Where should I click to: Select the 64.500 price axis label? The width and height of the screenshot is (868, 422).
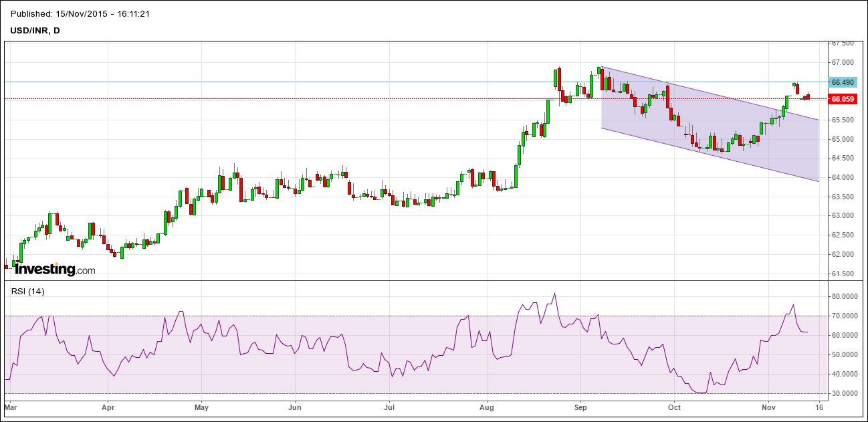[842, 159]
